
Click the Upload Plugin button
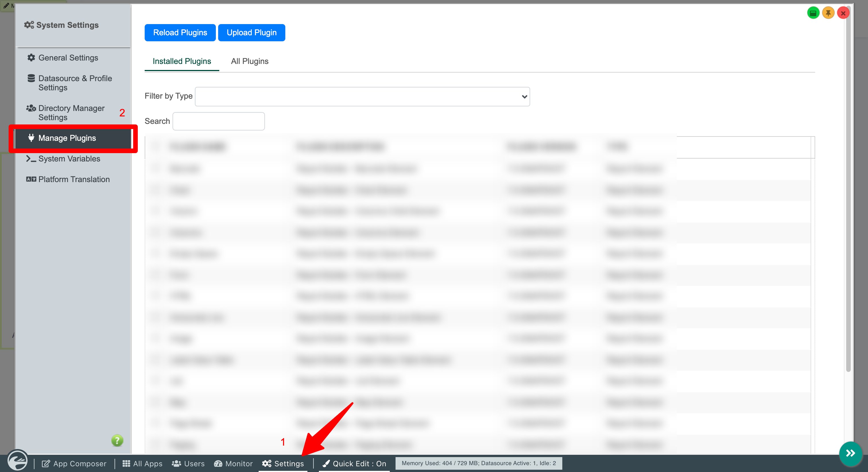pyautogui.click(x=251, y=33)
